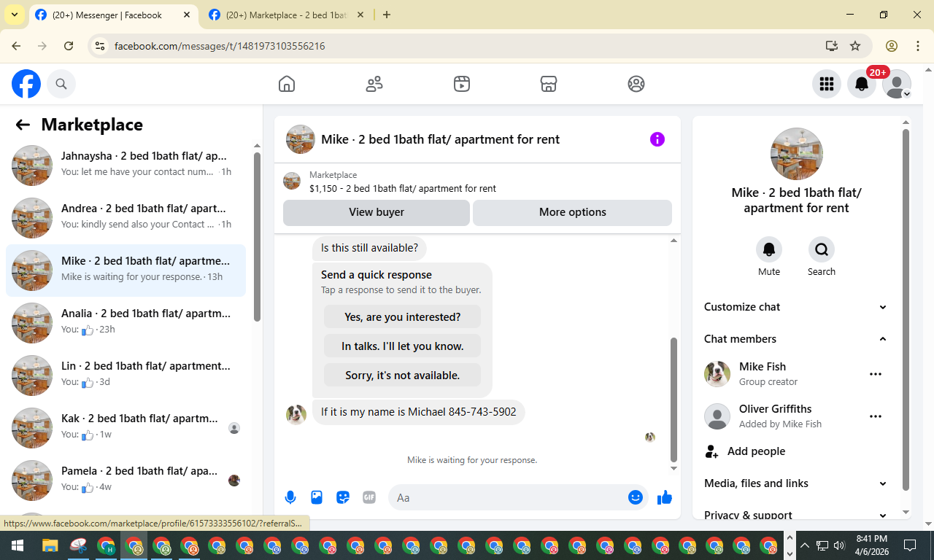Open Chrome's three-dot menu

(918, 46)
